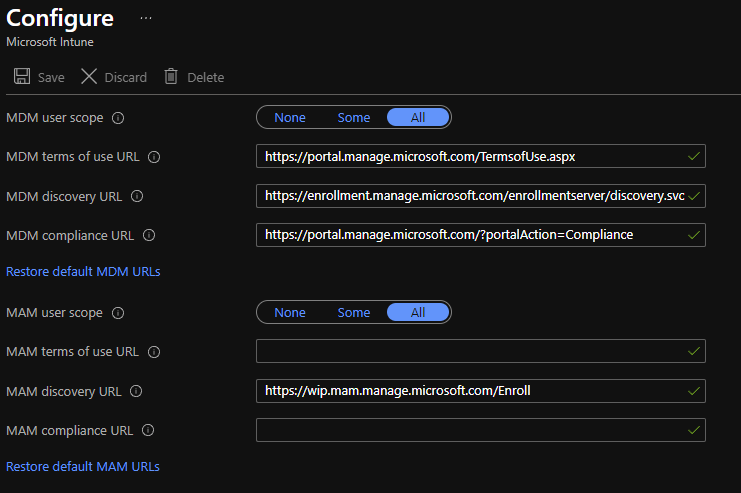Click Restore default MAM URLs link
Viewport: 741px width, 493px height.
click(83, 466)
